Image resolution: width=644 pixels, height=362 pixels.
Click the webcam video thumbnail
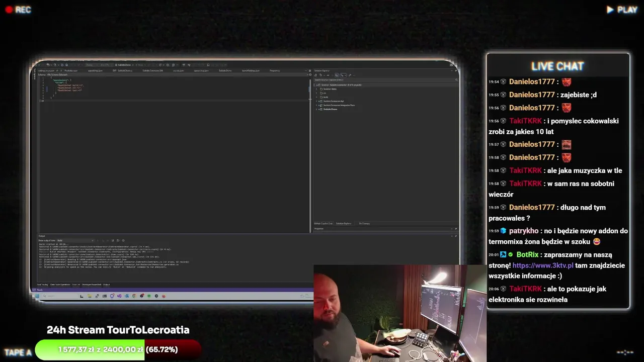(400, 314)
